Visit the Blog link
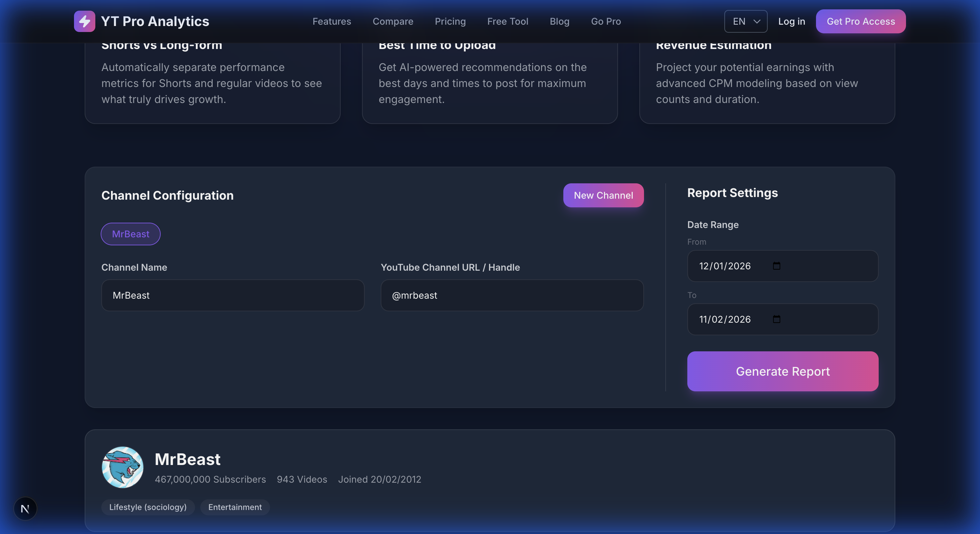Screen dimensions: 980x534 point(559,21)
